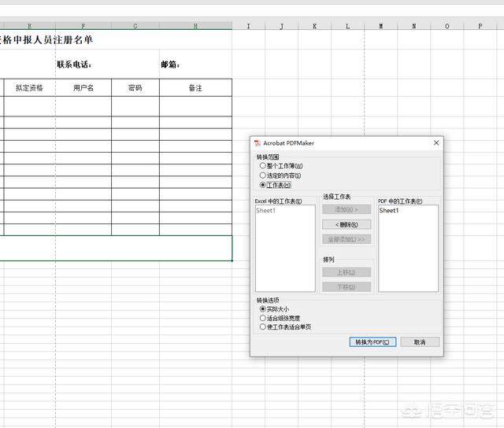Viewport: 504px width, 428px height.
Task: Click the 拟定资格 header cell
Action: click(29, 87)
